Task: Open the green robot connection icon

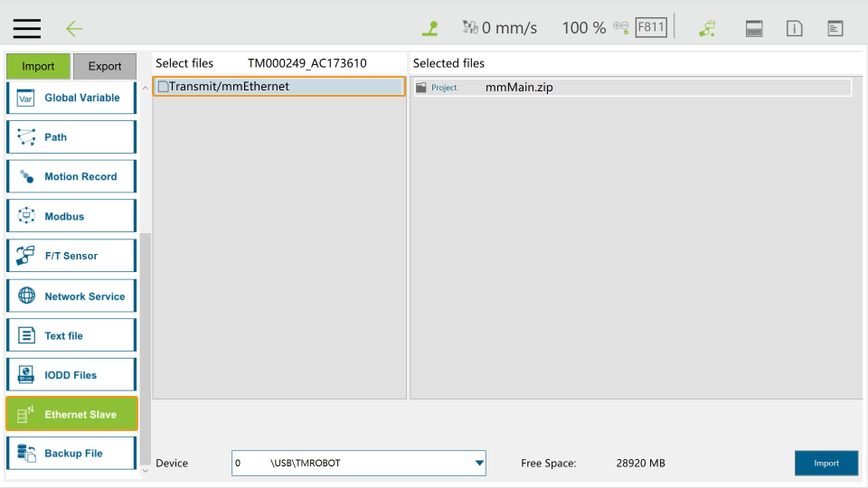Action: click(x=707, y=28)
